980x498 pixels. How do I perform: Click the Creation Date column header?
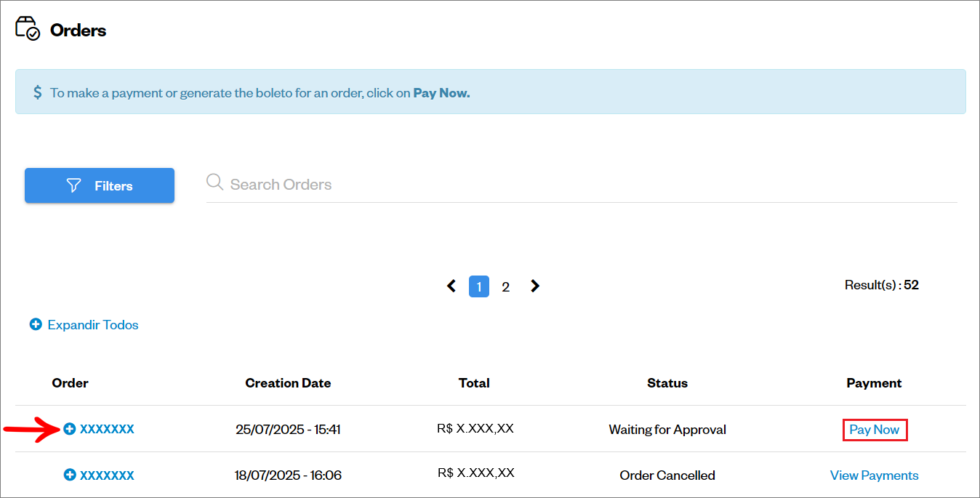click(x=288, y=383)
